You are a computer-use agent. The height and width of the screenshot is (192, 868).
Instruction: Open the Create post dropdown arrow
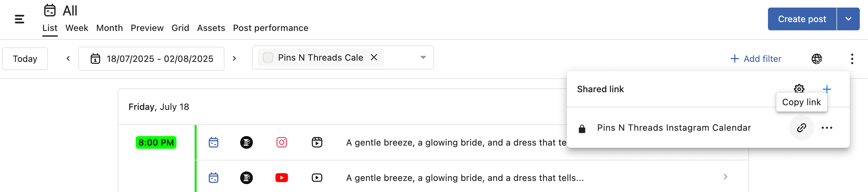pos(848,19)
